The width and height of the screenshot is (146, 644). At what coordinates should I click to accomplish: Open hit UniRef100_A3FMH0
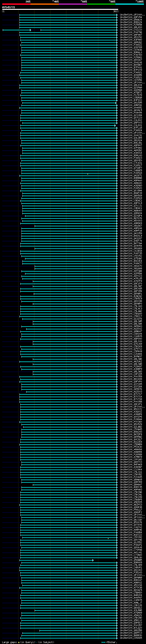pyautogui.click(x=131, y=40)
